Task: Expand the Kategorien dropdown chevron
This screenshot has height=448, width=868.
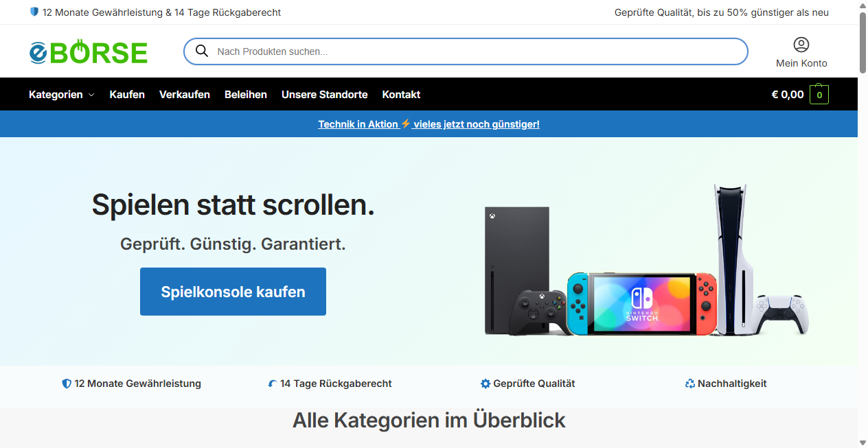Action: click(91, 95)
